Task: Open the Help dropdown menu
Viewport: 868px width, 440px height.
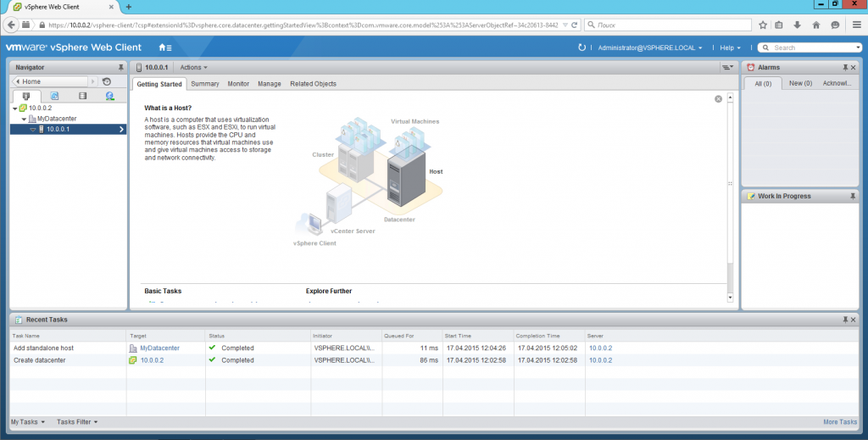Action: (730, 47)
